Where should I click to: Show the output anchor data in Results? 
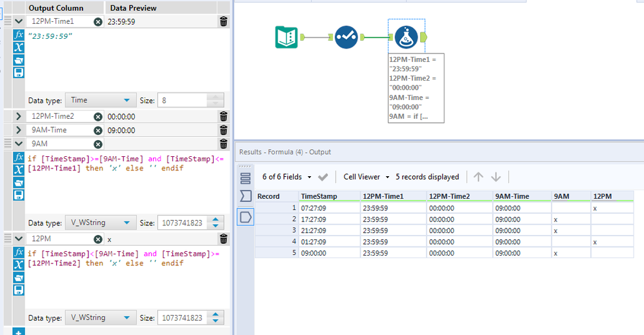click(245, 217)
